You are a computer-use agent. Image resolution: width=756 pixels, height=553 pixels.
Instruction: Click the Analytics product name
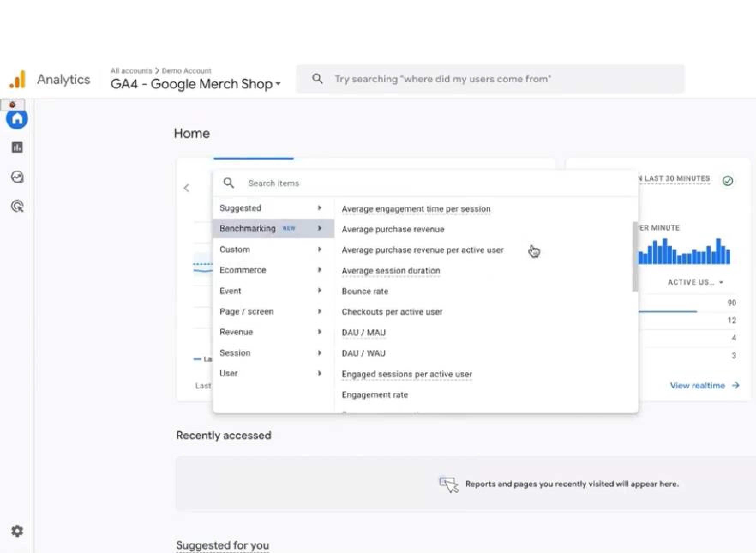(64, 79)
